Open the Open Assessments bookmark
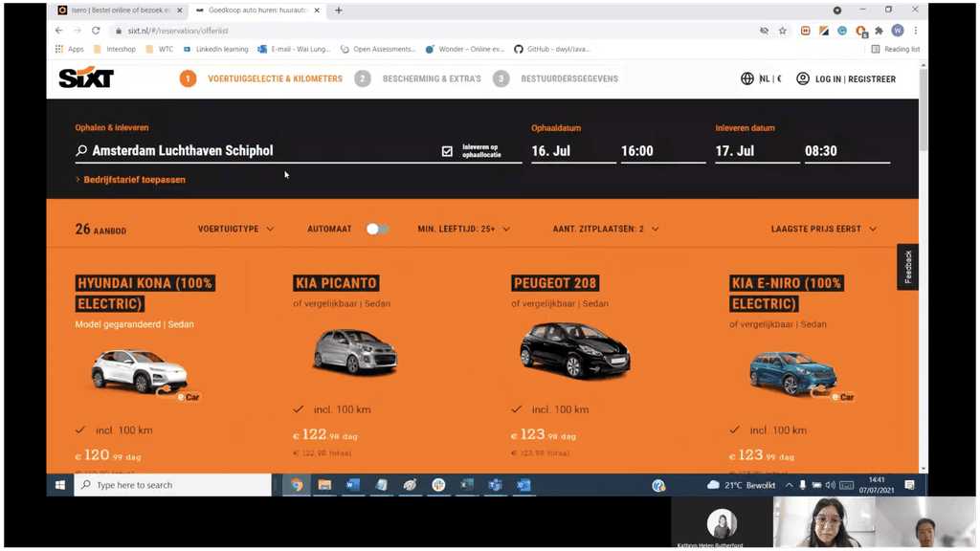 pyautogui.click(x=378, y=49)
